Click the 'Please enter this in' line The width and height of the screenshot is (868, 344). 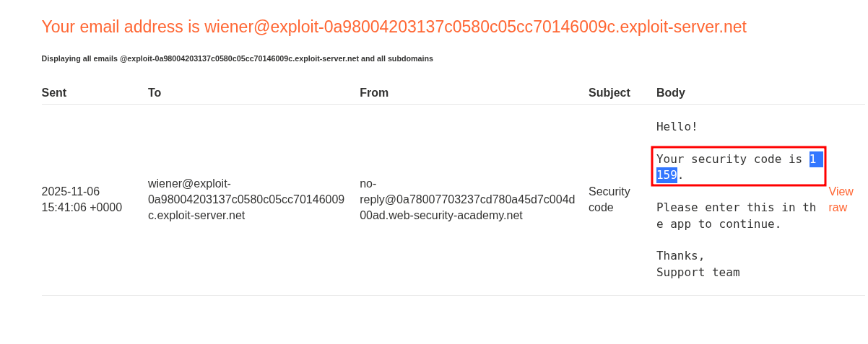(735, 208)
